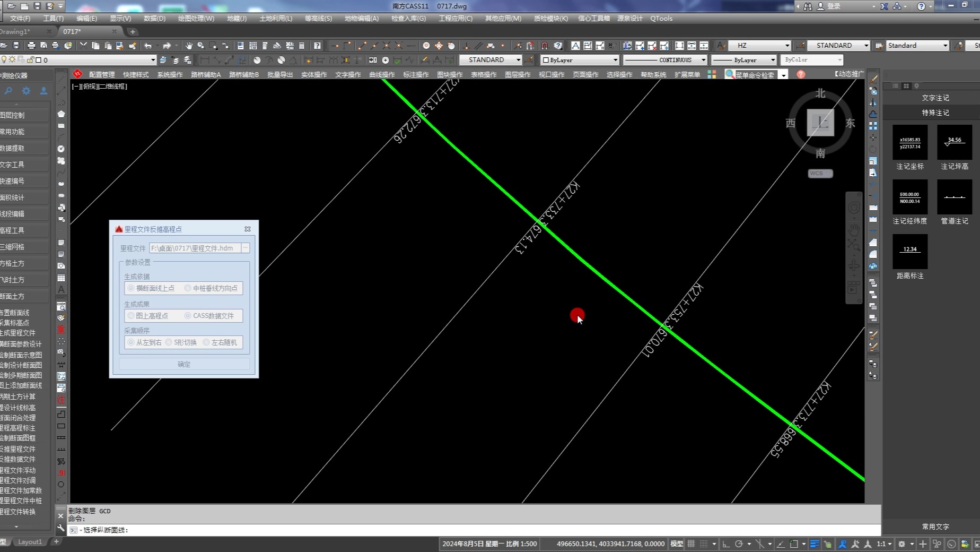Click the save floppy disk toolbar icon

[16, 46]
